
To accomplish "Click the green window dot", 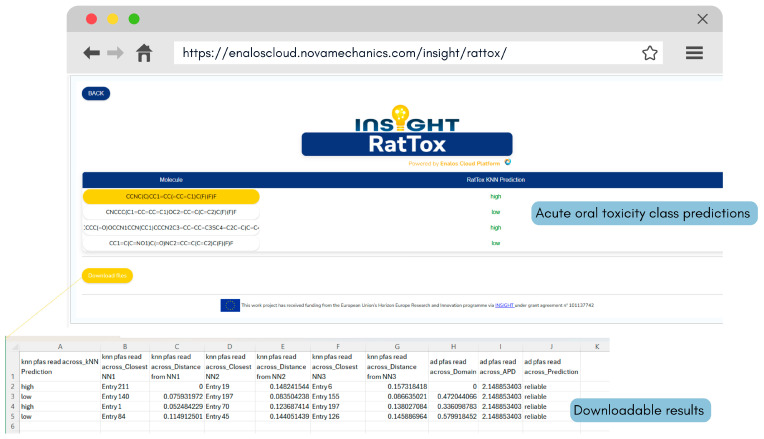I will (134, 19).
